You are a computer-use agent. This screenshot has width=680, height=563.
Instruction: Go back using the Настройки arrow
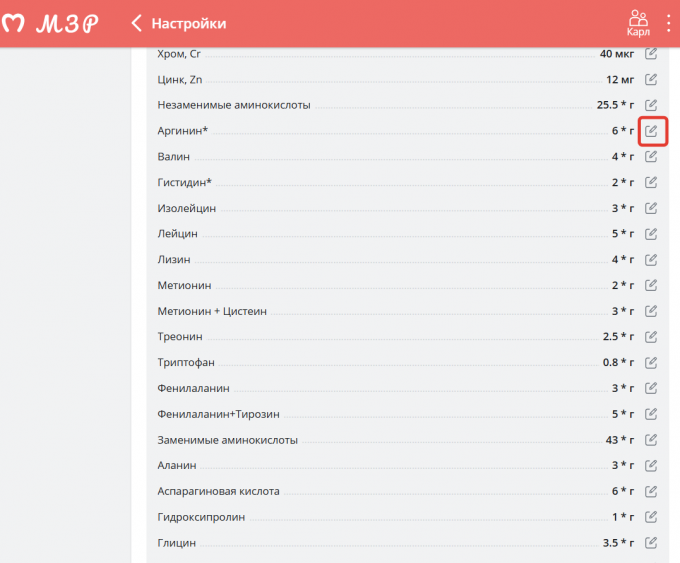[137, 23]
